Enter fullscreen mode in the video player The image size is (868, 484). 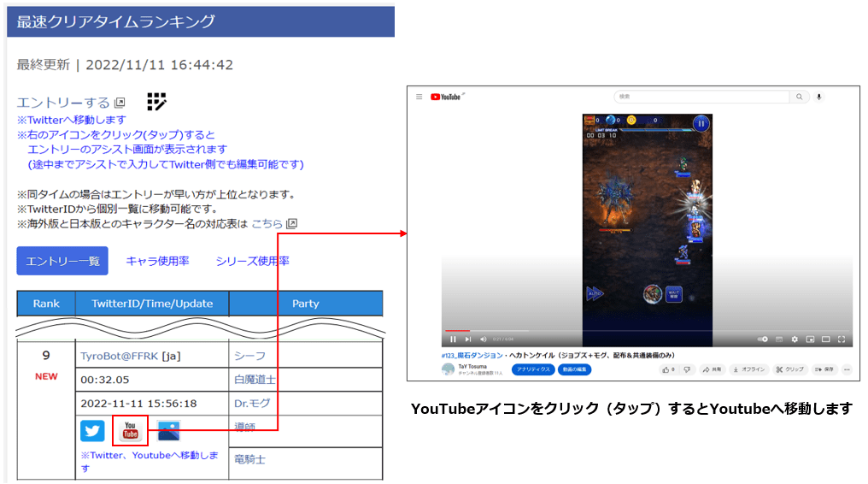[842, 339]
